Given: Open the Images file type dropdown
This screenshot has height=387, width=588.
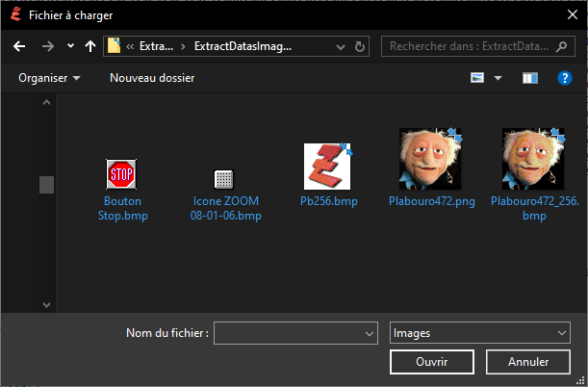Looking at the screenshot, I should 480,333.
